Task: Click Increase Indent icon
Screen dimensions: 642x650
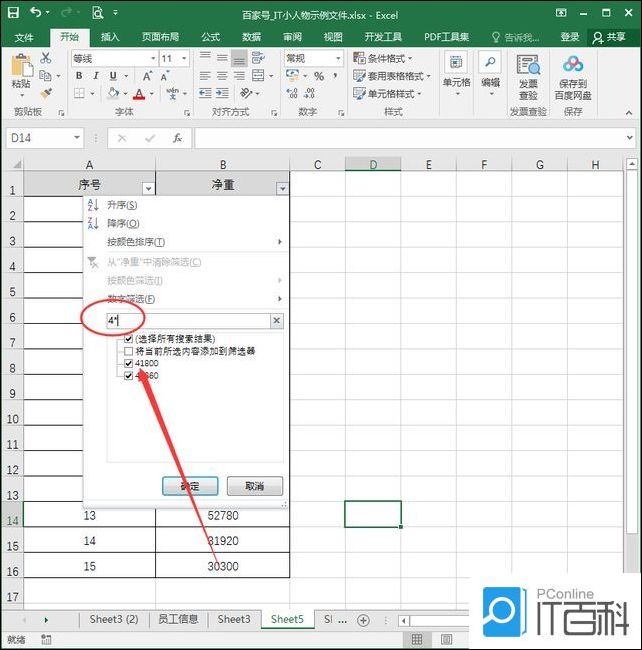Action: pyautogui.click(x=222, y=93)
